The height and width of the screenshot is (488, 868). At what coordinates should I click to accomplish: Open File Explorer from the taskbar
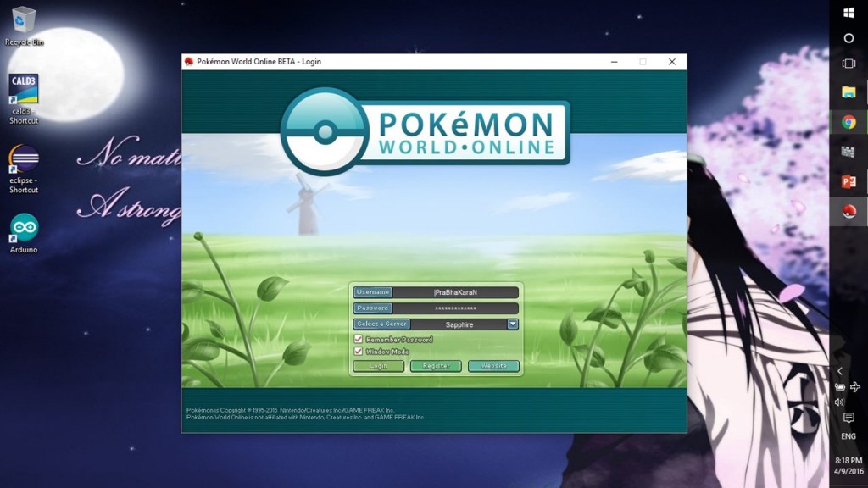(x=849, y=91)
